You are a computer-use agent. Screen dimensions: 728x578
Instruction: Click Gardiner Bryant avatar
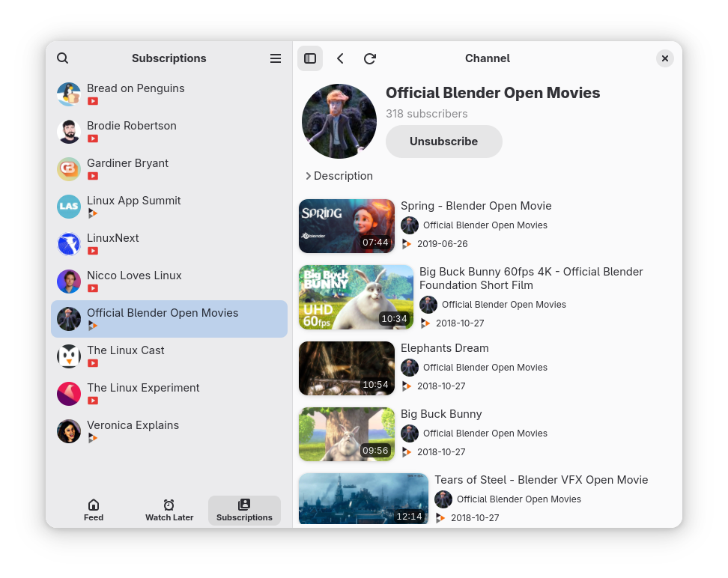pos(69,169)
